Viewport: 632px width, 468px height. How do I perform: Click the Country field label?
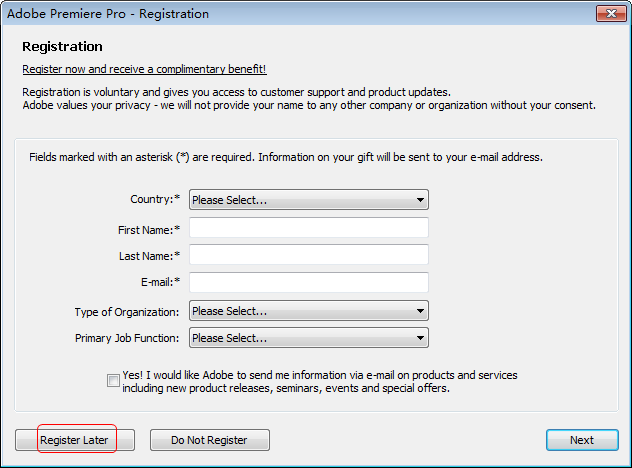click(x=155, y=200)
